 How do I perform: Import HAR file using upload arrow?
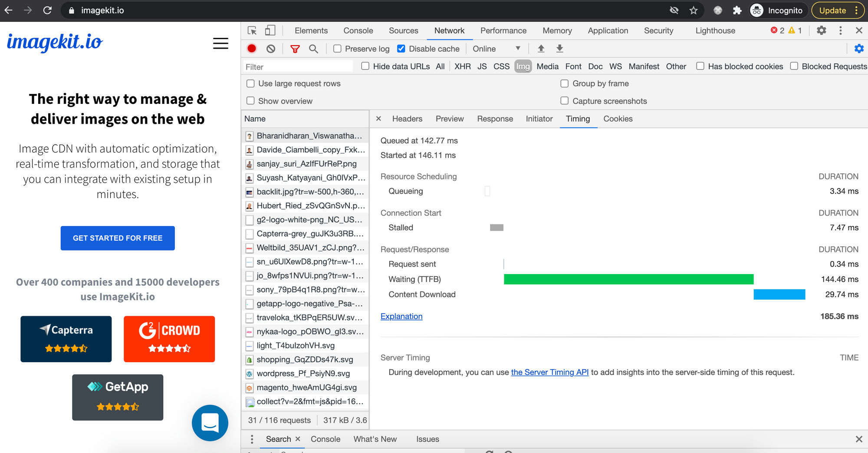pyautogui.click(x=541, y=49)
